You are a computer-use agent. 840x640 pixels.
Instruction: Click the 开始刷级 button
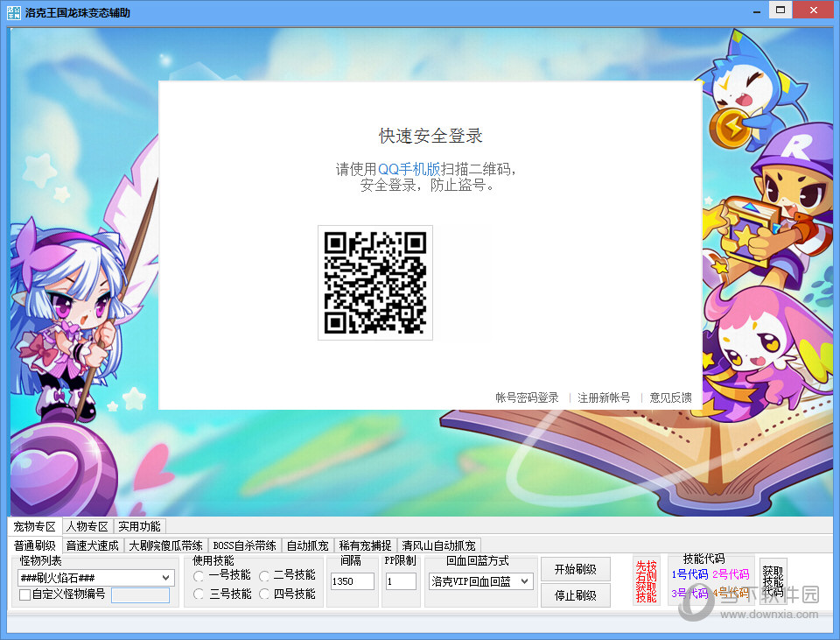point(576,569)
